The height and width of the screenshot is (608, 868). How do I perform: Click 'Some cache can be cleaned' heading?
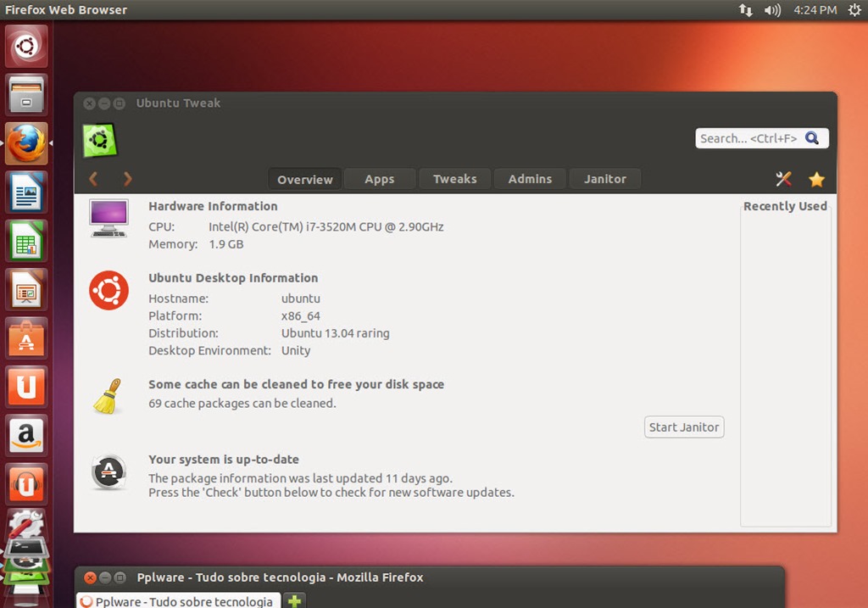tap(296, 384)
